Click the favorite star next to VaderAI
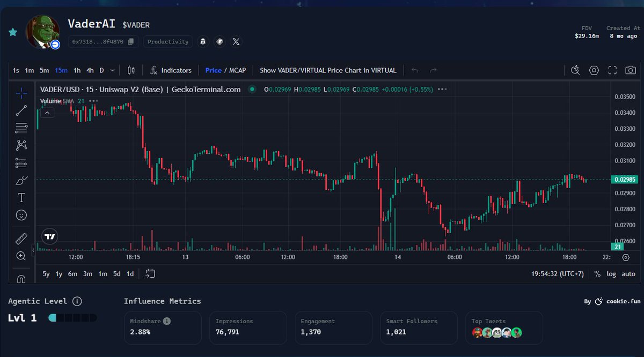Image resolution: width=644 pixels, height=357 pixels. click(13, 32)
